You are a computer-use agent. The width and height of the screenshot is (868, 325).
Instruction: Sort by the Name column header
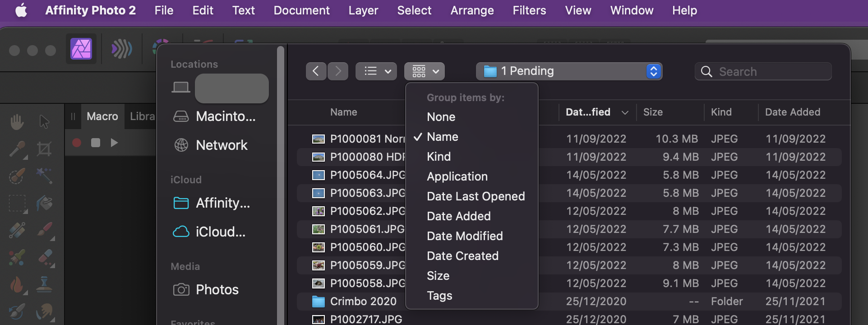[x=344, y=112]
